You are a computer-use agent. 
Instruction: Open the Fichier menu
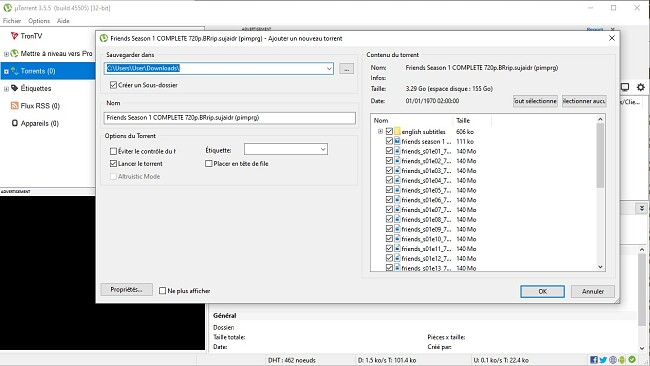click(12, 21)
